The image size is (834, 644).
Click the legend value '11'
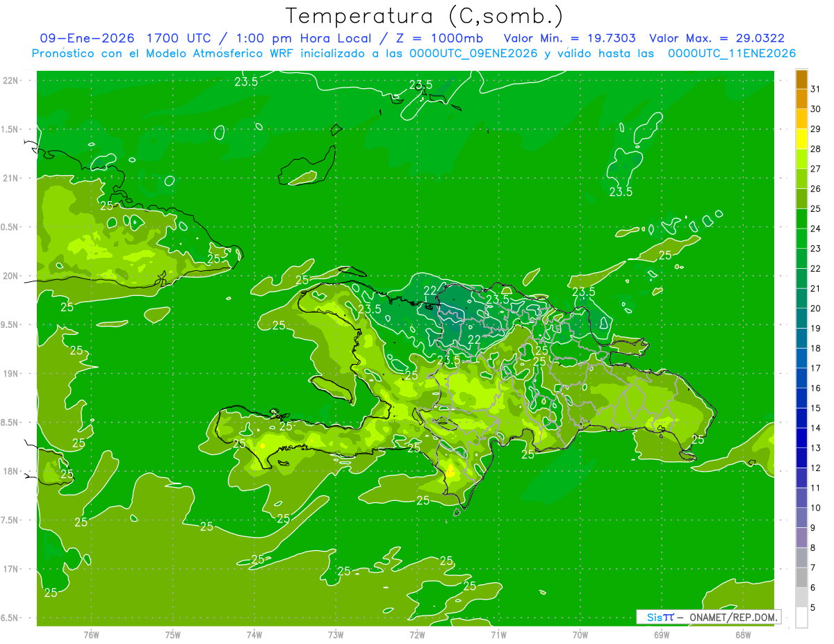coord(816,488)
